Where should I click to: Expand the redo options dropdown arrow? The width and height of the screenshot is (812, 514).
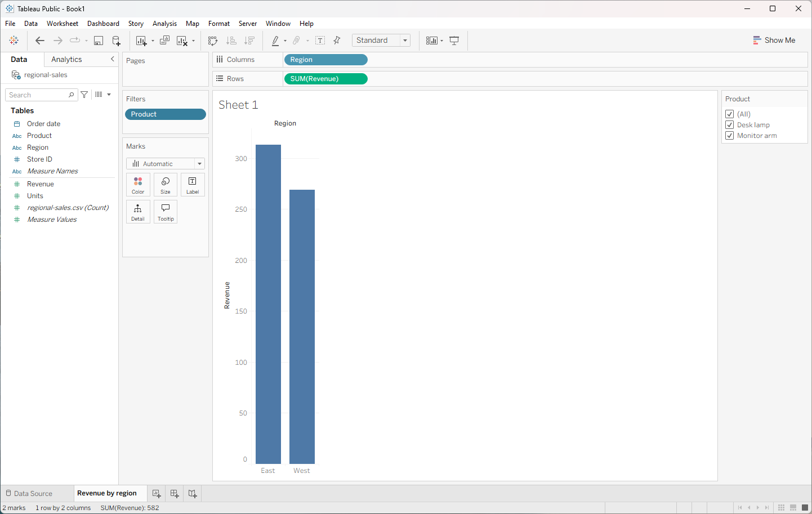86,41
